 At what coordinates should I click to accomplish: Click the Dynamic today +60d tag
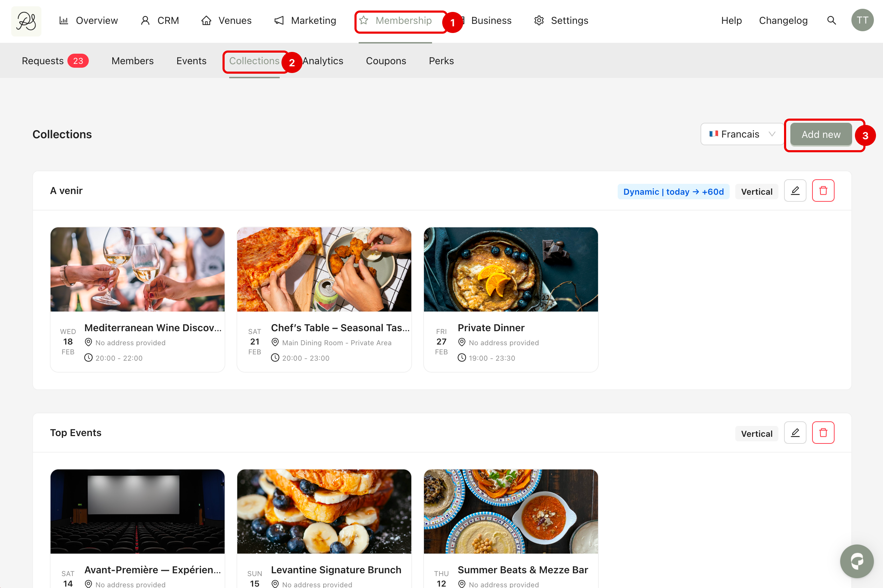pyautogui.click(x=673, y=192)
